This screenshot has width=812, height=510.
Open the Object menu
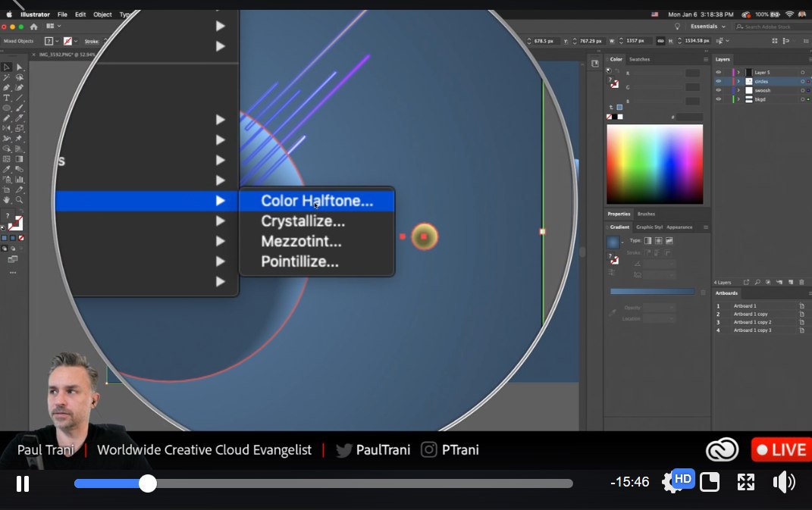pyautogui.click(x=102, y=14)
